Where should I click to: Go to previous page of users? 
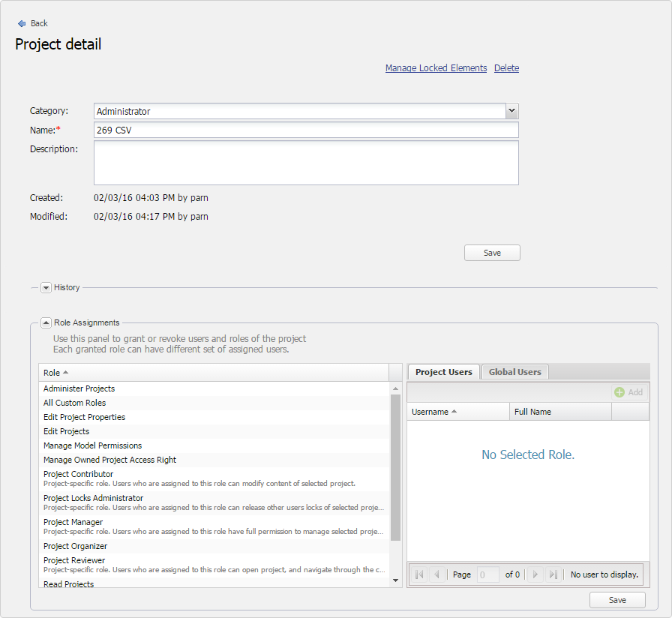point(436,574)
